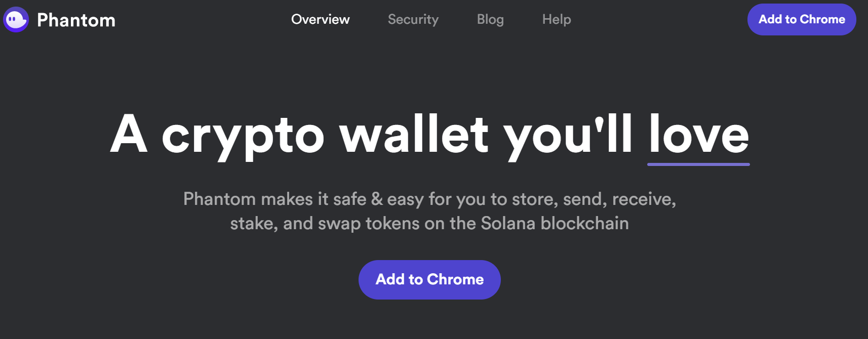Click "Solana blockchain" in the description
This screenshot has height=339, width=868.
[x=555, y=223]
